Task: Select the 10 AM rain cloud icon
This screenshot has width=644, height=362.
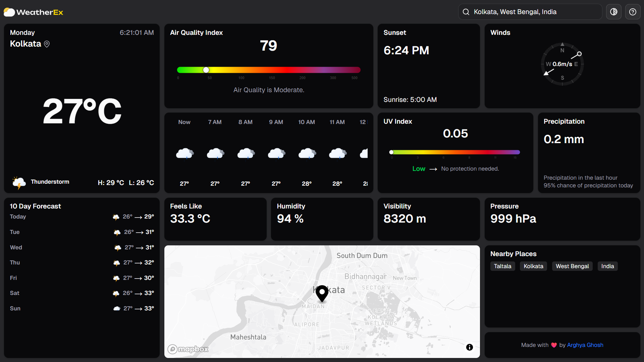Action: [x=307, y=154]
